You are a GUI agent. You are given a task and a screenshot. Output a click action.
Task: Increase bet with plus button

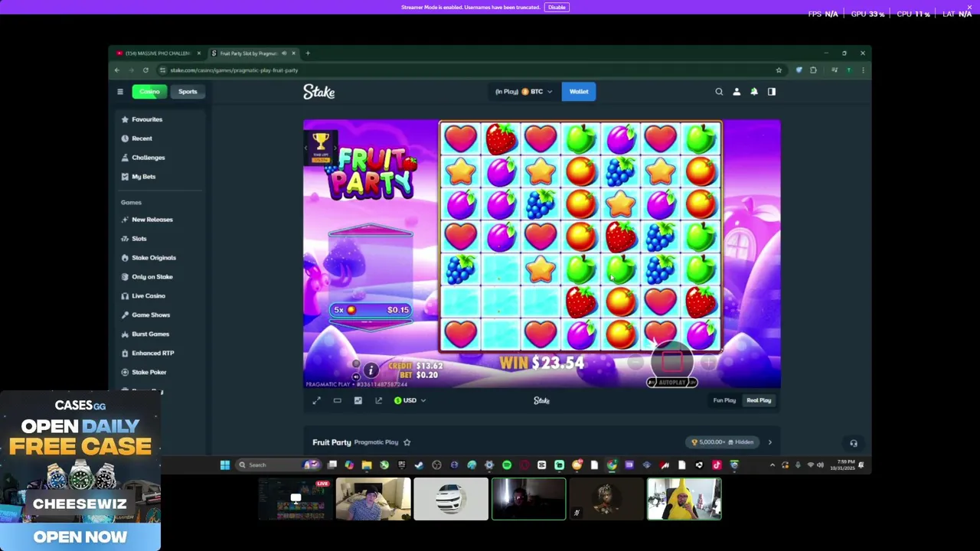[x=708, y=364]
